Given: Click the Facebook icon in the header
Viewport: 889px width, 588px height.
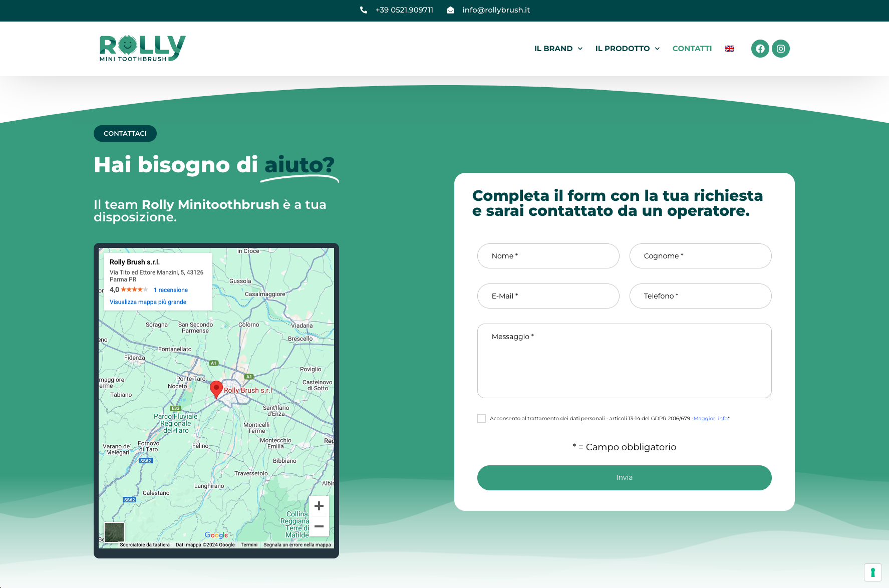Looking at the screenshot, I should (x=760, y=49).
